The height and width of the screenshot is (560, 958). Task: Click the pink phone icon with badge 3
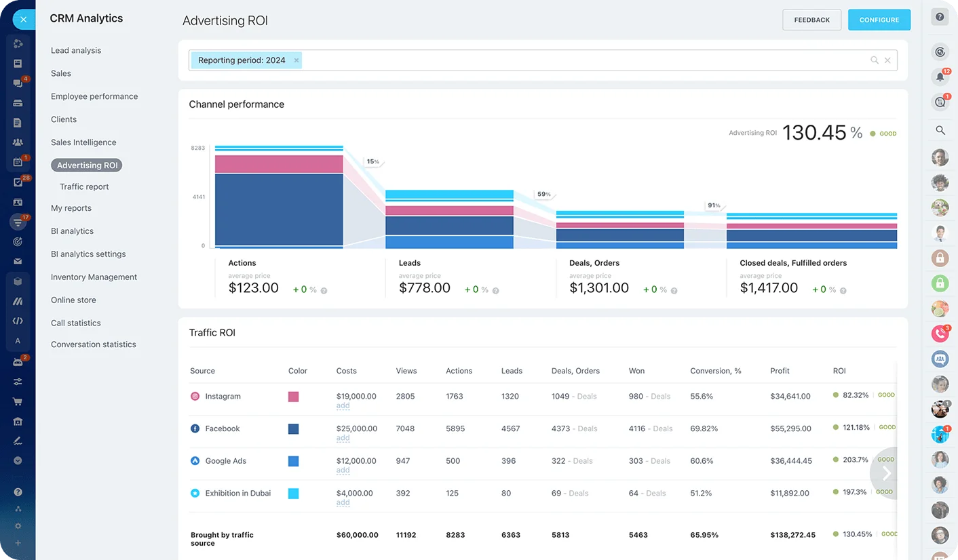pyautogui.click(x=940, y=333)
